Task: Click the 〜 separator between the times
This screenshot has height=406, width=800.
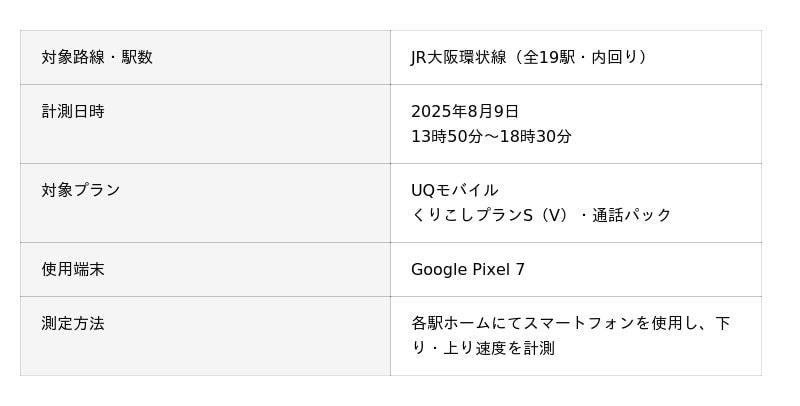Action: tap(487, 136)
